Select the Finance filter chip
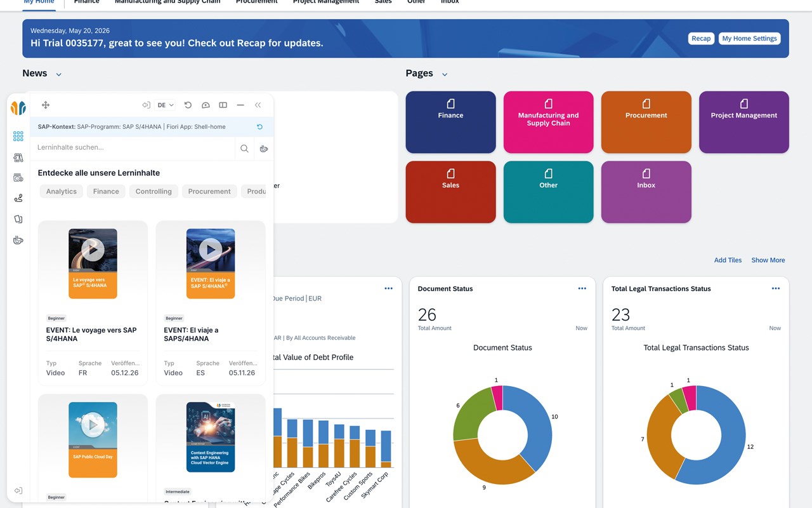Screen dimensions: 812x508 106,191
